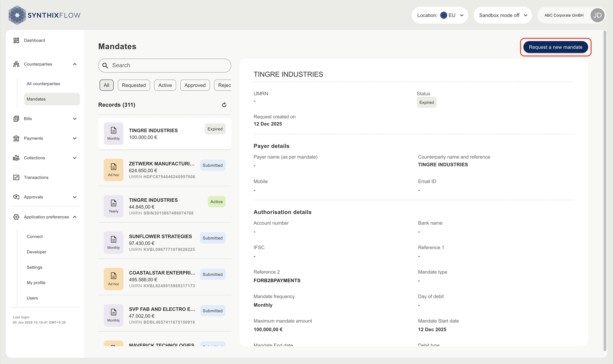Click the Bills document icon
Viewport: 613px width, 364px height.
point(16,119)
